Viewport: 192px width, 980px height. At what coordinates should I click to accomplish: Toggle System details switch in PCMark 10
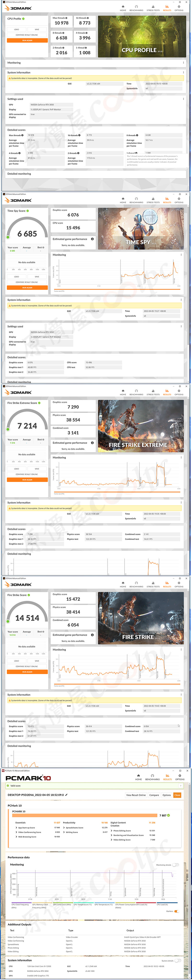(178, 961)
